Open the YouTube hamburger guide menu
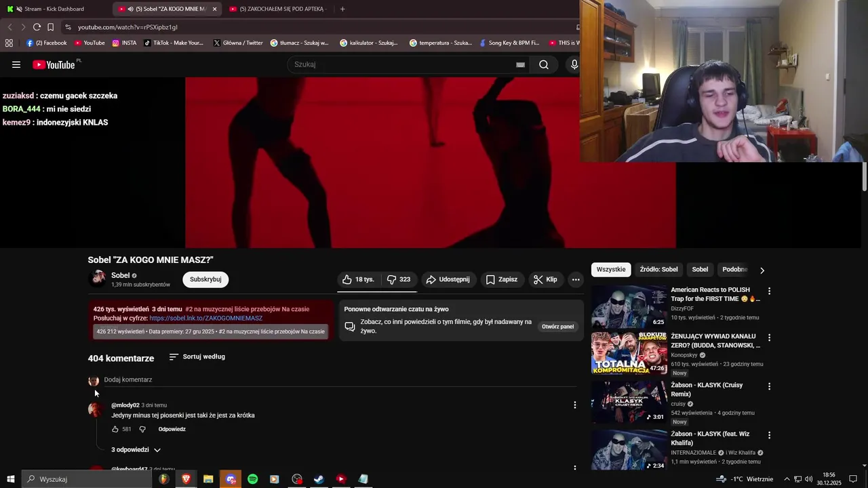The image size is (868, 488). point(16,64)
